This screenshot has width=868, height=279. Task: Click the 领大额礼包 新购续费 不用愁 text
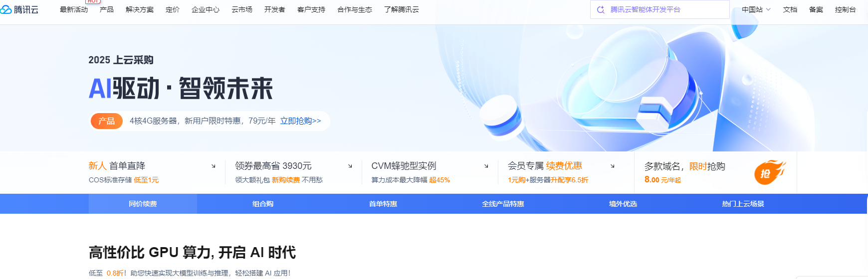[x=279, y=180]
